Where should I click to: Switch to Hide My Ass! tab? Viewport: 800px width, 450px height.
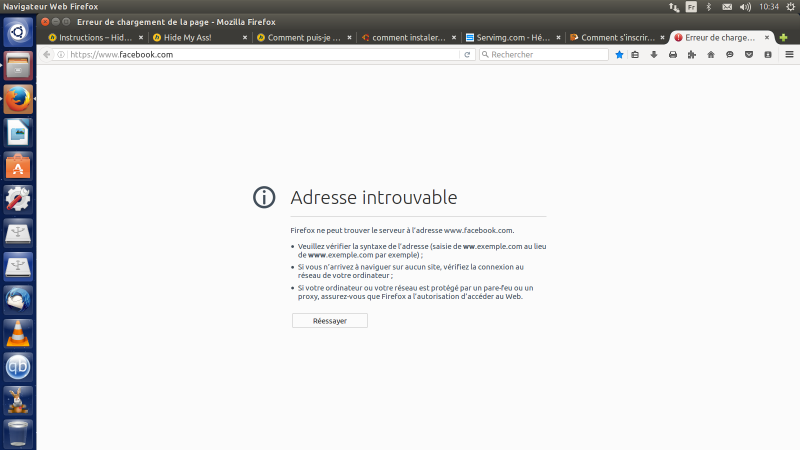200,38
